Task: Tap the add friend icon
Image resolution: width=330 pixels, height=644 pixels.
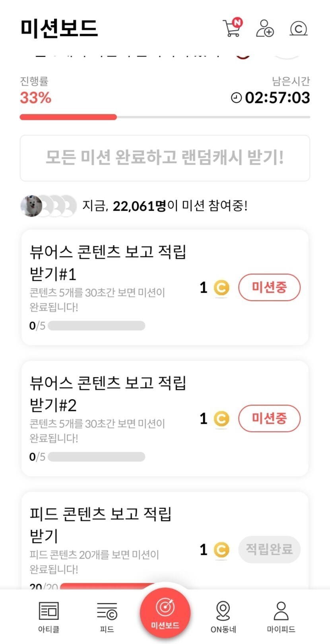Action: tap(264, 28)
